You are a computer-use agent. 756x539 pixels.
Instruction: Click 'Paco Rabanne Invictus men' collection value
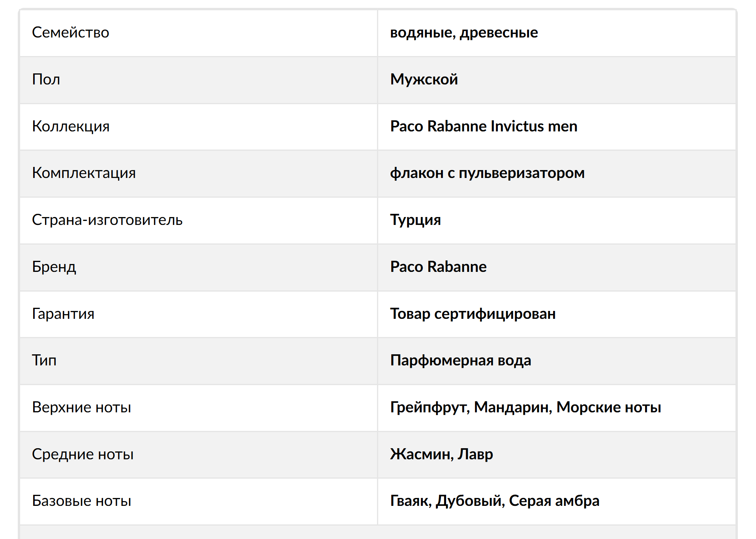[x=483, y=126]
